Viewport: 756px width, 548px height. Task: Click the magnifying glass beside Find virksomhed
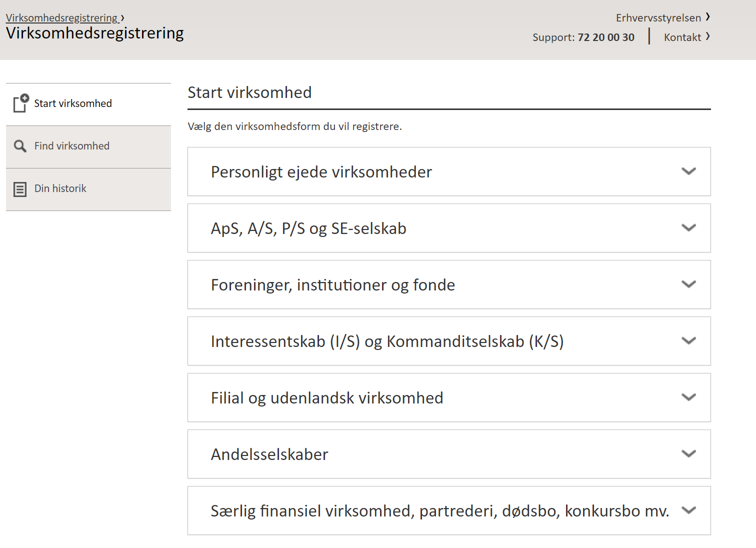(20, 146)
